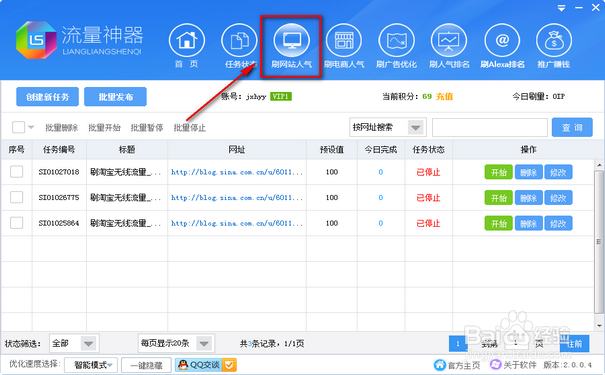Click the 已停止 status of SI01027018

tap(428, 172)
